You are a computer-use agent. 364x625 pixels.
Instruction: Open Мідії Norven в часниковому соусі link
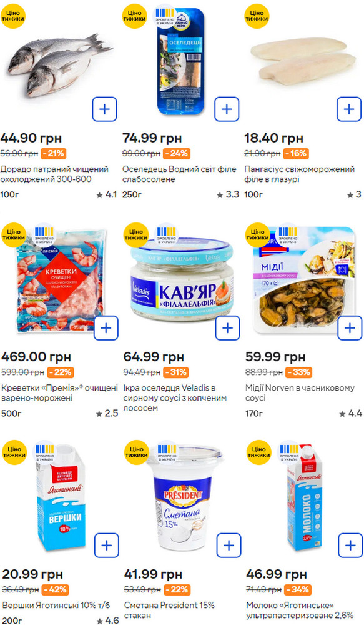(x=300, y=393)
